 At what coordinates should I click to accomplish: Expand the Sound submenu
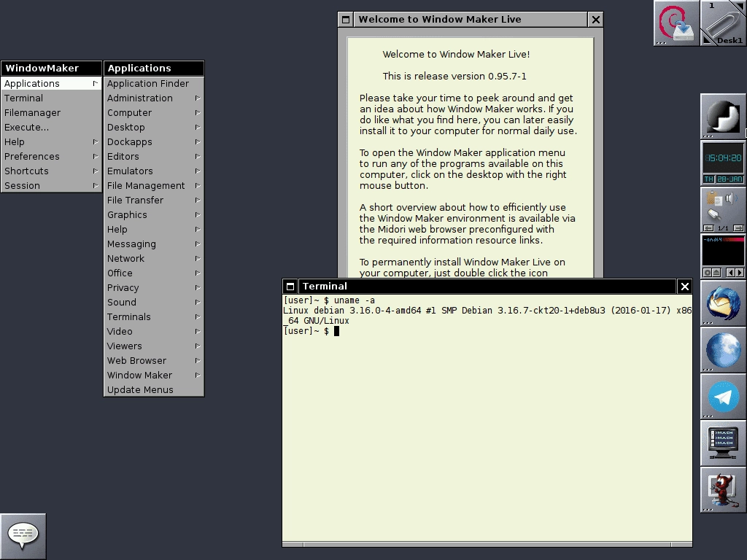pos(154,303)
